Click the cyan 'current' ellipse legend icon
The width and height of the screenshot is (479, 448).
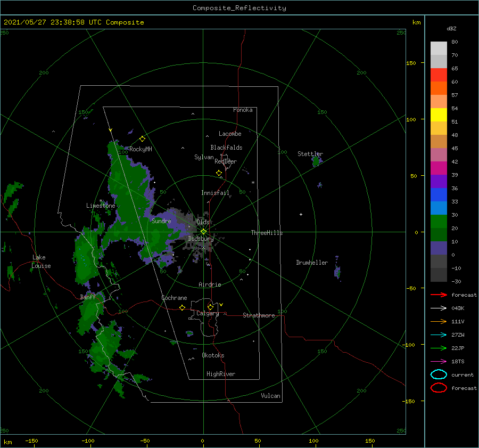(x=439, y=374)
